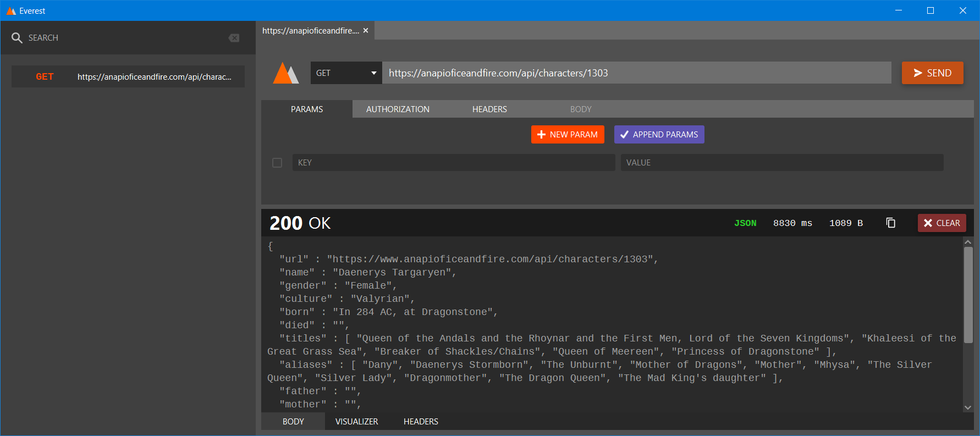Viewport: 980px width, 436px height.
Task: Click the sidebar SEARCH field
Action: point(125,38)
